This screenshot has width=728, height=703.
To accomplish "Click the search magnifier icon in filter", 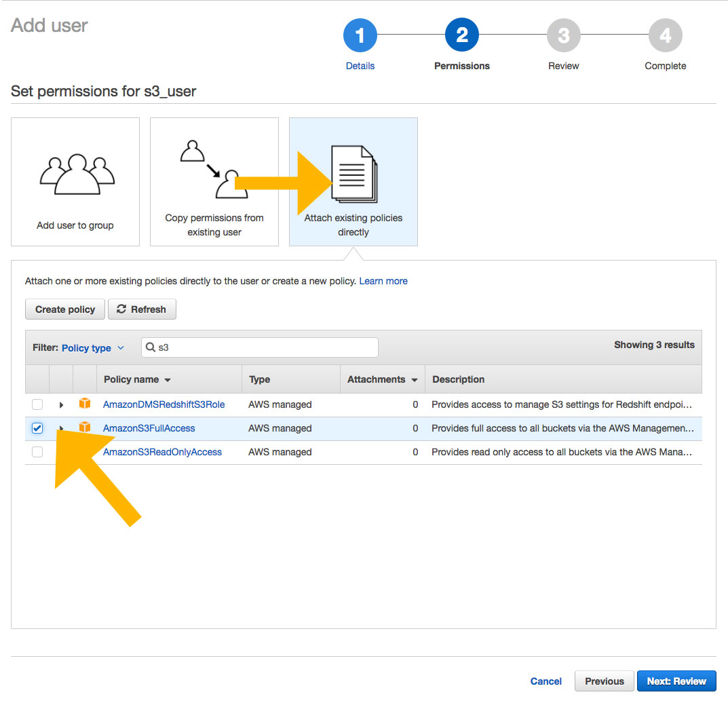I will [151, 347].
